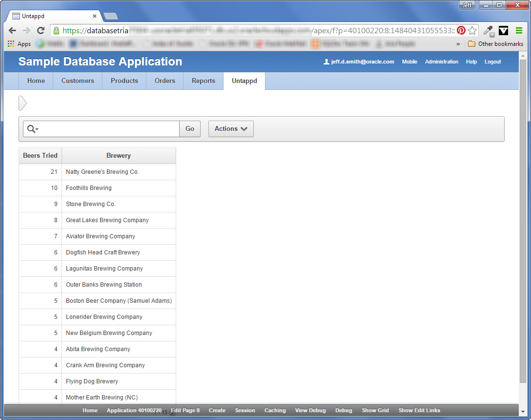
Task: Open the Other bookmarks folder
Action: pyautogui.click(x=495, y=44)
